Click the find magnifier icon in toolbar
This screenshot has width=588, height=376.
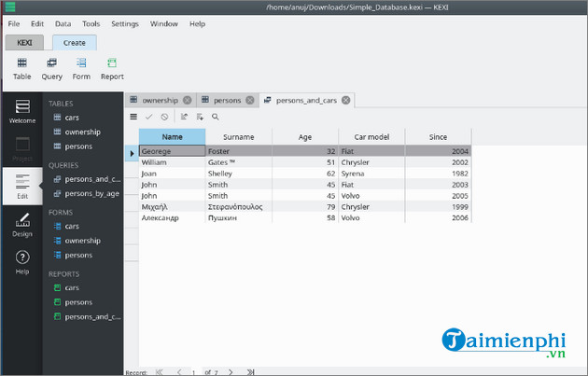(216, 117)
